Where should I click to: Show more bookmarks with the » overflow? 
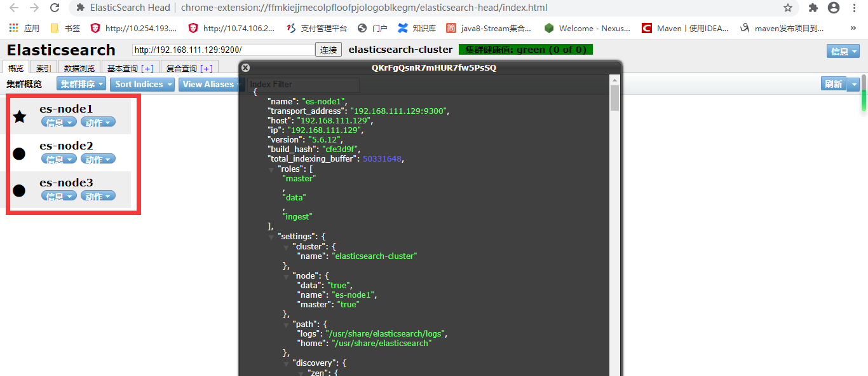click(x=853, y=28)
